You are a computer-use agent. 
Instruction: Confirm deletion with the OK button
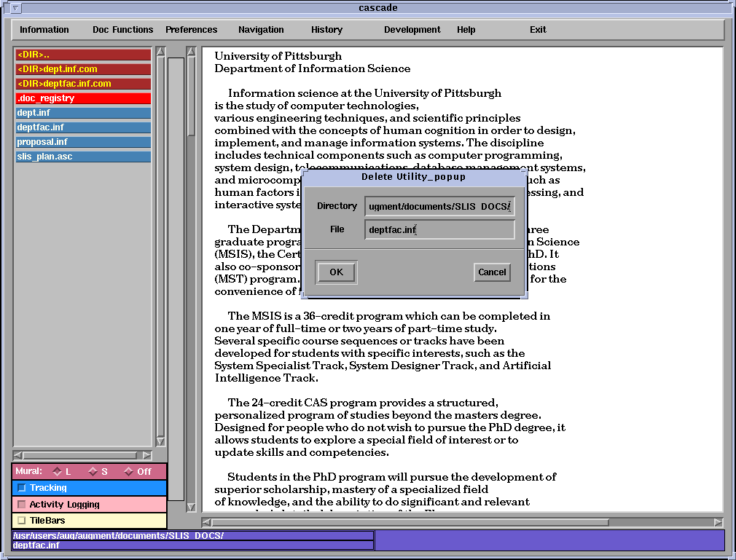[x=336, y=272]
